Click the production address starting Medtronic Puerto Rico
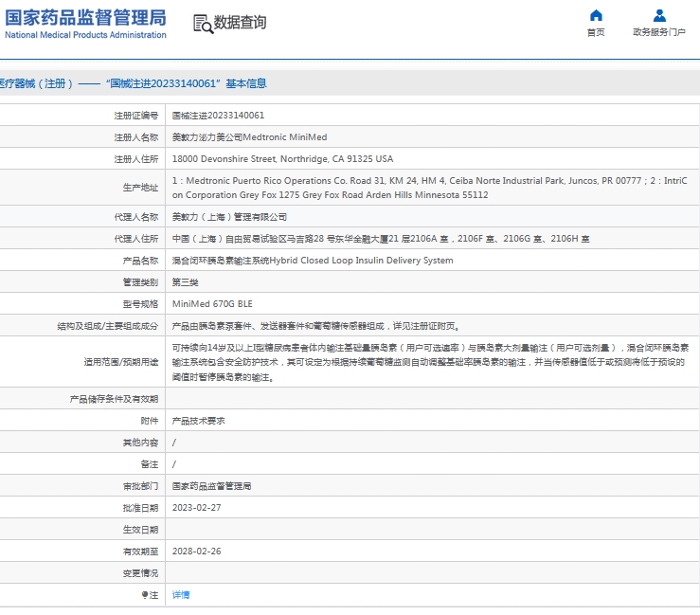This screenshot has width=700, height=615. point(429,188)
